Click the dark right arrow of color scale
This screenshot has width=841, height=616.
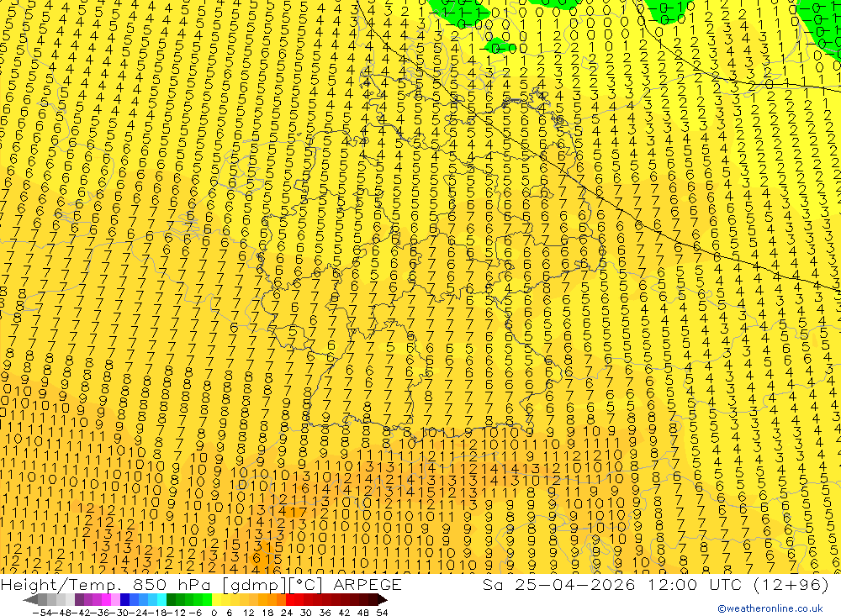coord(383,599)
